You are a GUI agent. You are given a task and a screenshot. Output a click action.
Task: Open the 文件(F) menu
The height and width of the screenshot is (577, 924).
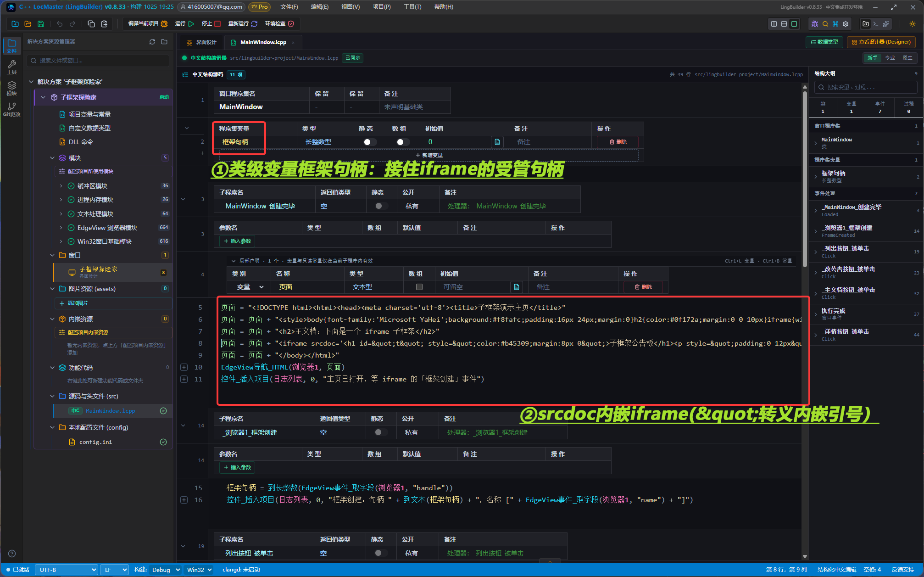coord(289,7)
